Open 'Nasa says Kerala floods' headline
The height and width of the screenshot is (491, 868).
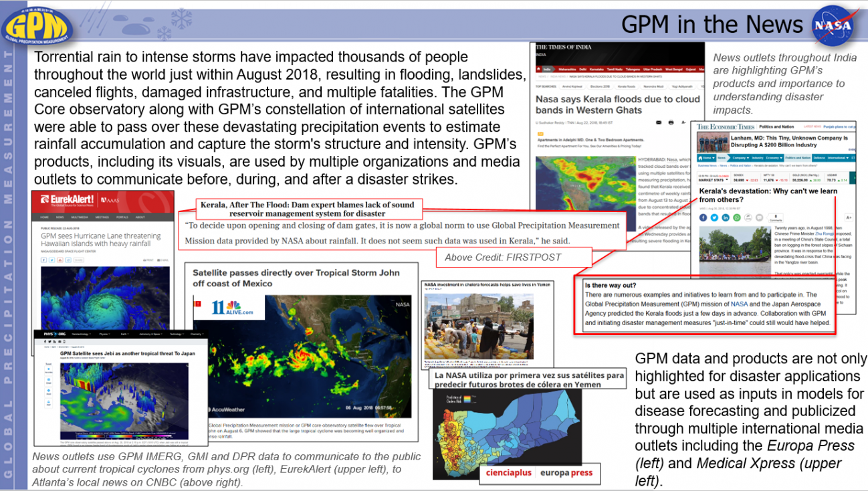618,105
